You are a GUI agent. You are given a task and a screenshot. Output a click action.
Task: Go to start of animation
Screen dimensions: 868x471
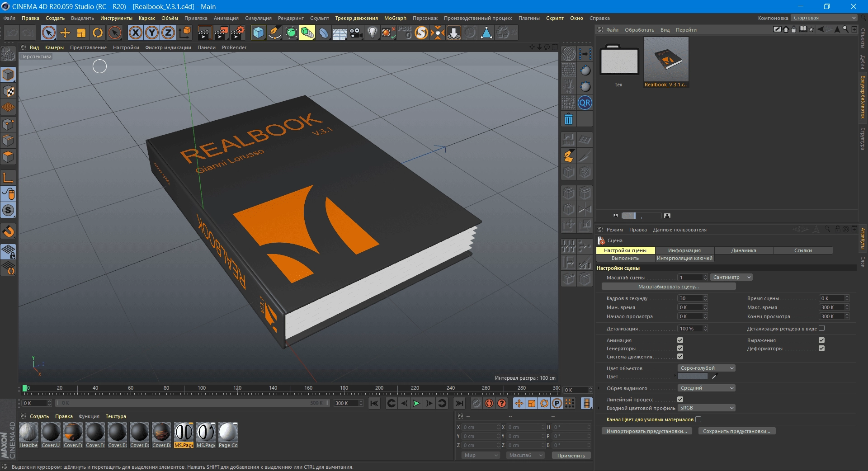[x=374, y=403]
